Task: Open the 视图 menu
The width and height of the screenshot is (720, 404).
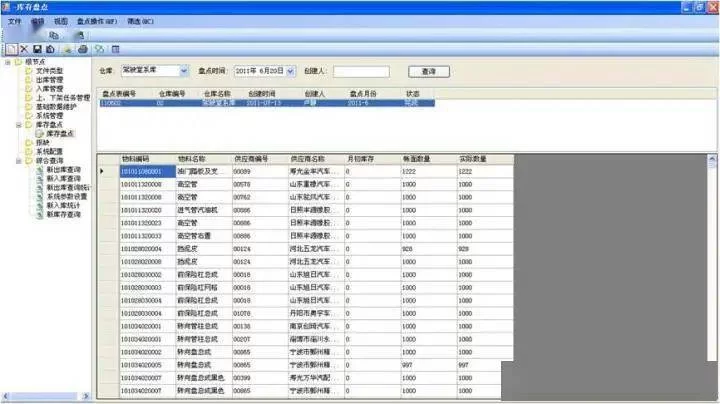Action: [x=61, y=20]
